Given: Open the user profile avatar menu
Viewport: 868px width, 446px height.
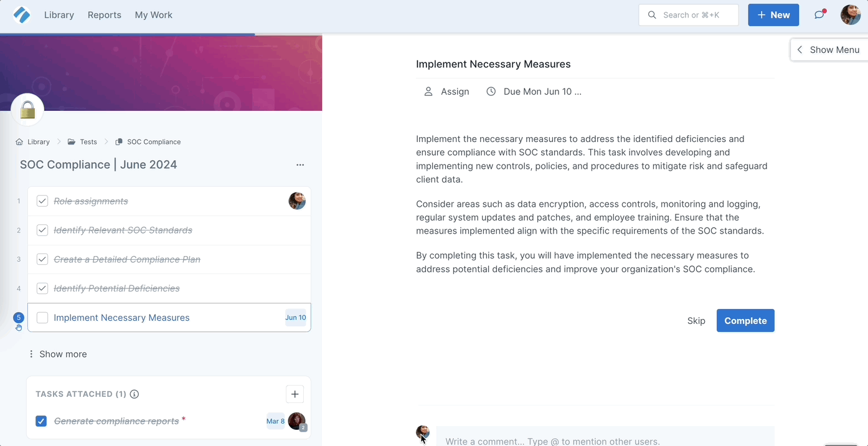Looking at the screenshot, I should (851, 15).
